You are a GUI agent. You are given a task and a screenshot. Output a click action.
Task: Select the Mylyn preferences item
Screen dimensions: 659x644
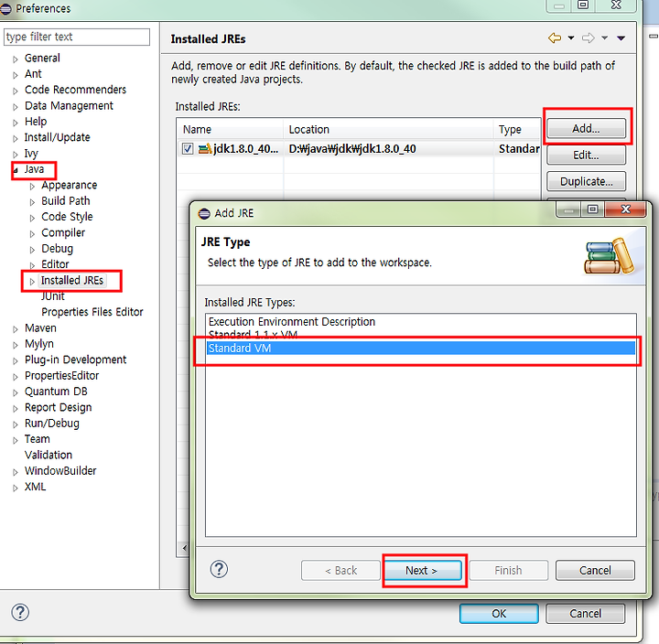pyautogui.click(x=39, y=344)
